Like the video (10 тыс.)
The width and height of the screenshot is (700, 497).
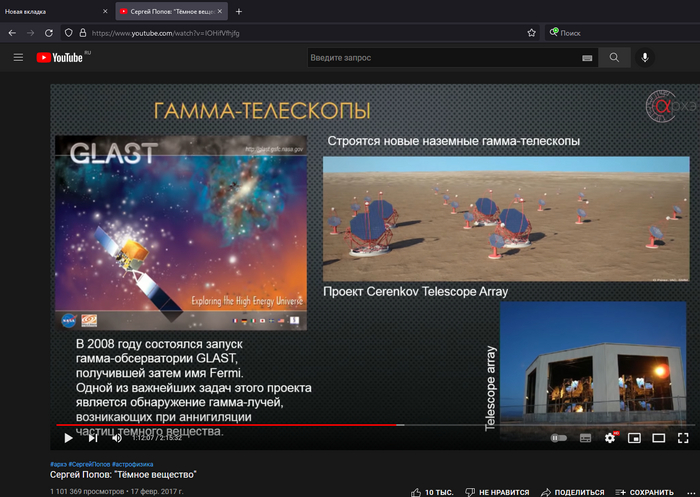pos(432,492)
